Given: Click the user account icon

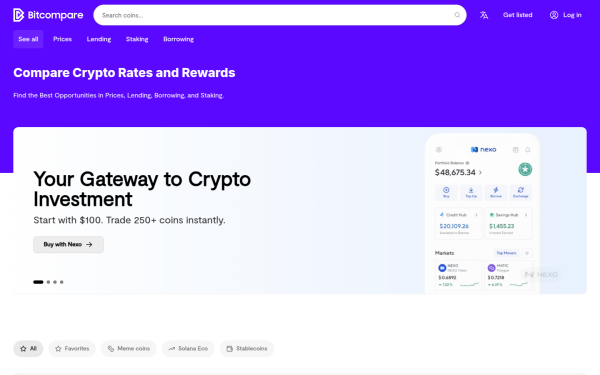Looking at the screenshot, I should tap(554, 15).
